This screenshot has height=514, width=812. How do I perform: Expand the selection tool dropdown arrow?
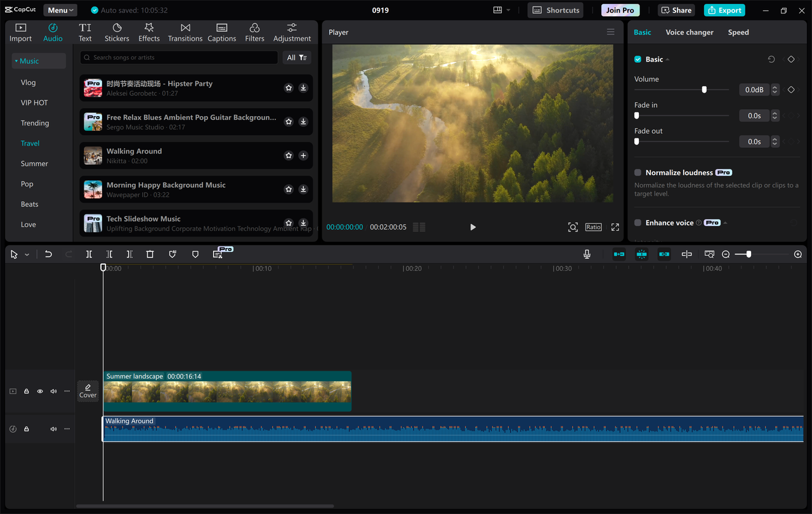pos(27,254)
